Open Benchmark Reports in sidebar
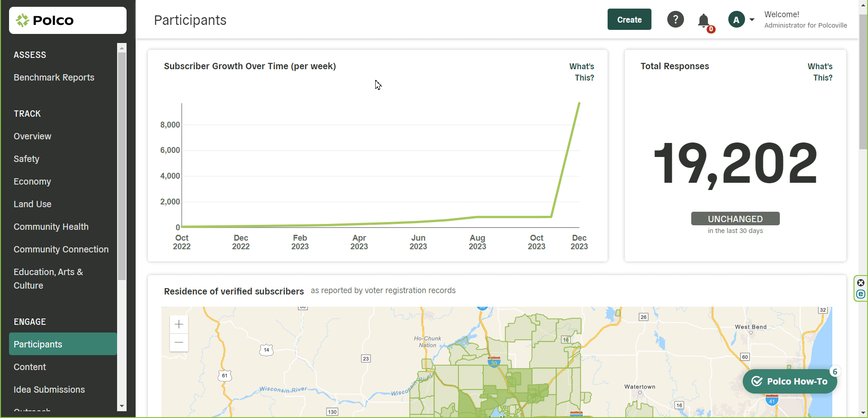Viewport: 868px width, 418px height. point(54,77)
